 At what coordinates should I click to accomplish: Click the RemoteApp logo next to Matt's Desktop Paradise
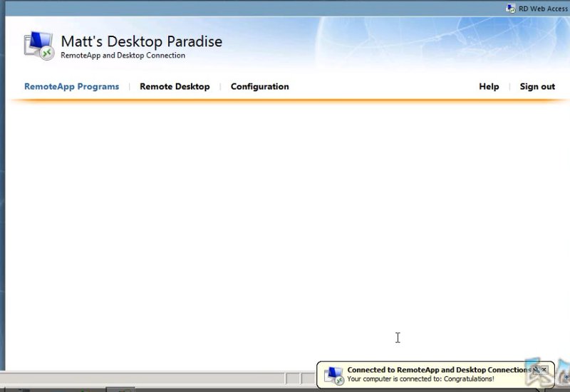[39, 46]
